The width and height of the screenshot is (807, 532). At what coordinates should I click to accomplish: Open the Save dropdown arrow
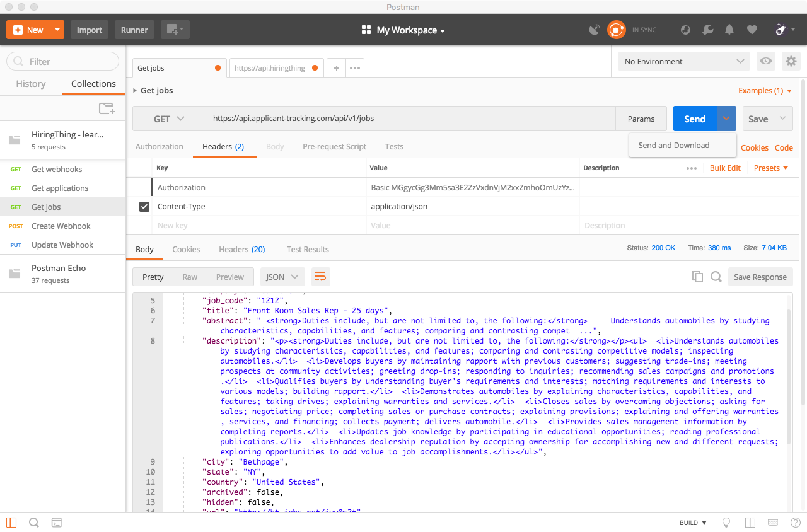point(783,119)
